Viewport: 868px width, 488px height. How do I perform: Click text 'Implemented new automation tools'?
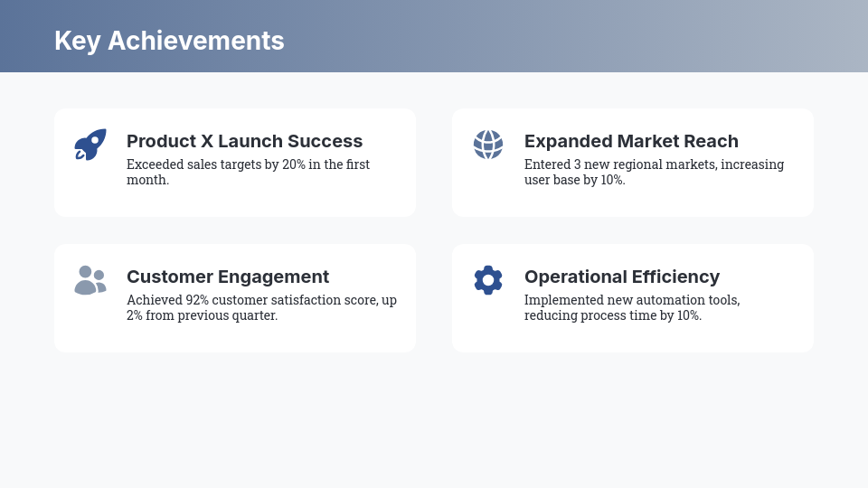(x=631, y=300)
